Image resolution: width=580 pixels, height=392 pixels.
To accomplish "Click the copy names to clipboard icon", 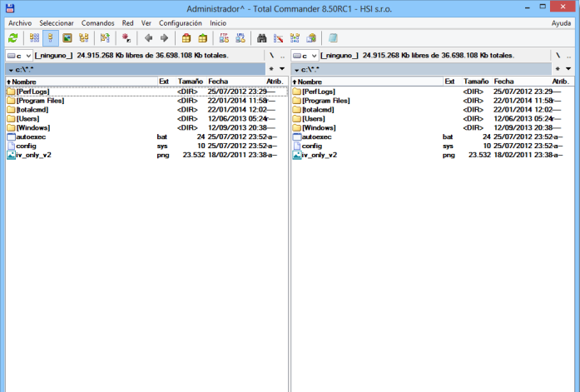I will 311,38.
